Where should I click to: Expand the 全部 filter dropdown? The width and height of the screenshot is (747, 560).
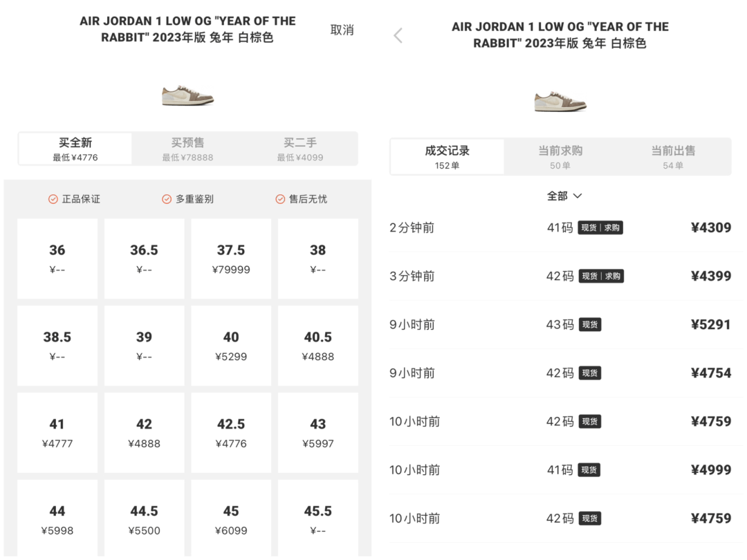click(564, 196)
